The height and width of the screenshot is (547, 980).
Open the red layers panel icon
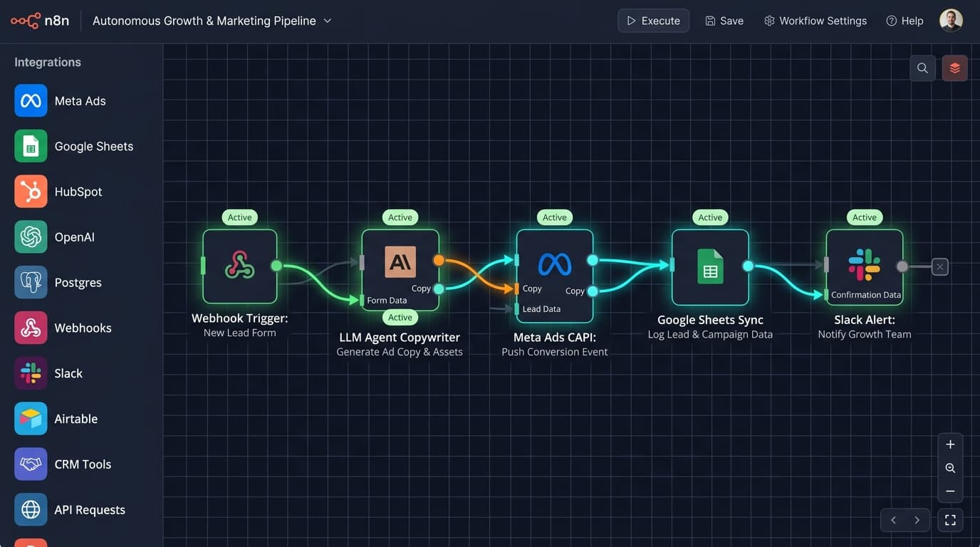tap(955, 68)
